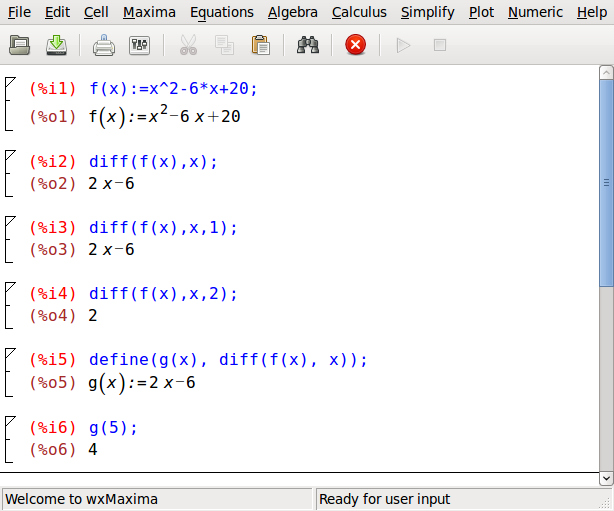Open wxMaxima configuration via the settings icon
Screen dimensions: 614x511
139,45
